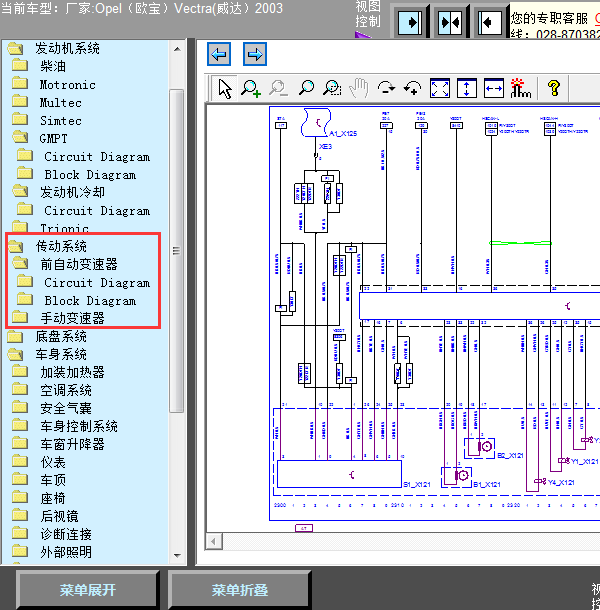
Task: Click component label B1_X121 in diagram
Action: click(x=487, y=484)
